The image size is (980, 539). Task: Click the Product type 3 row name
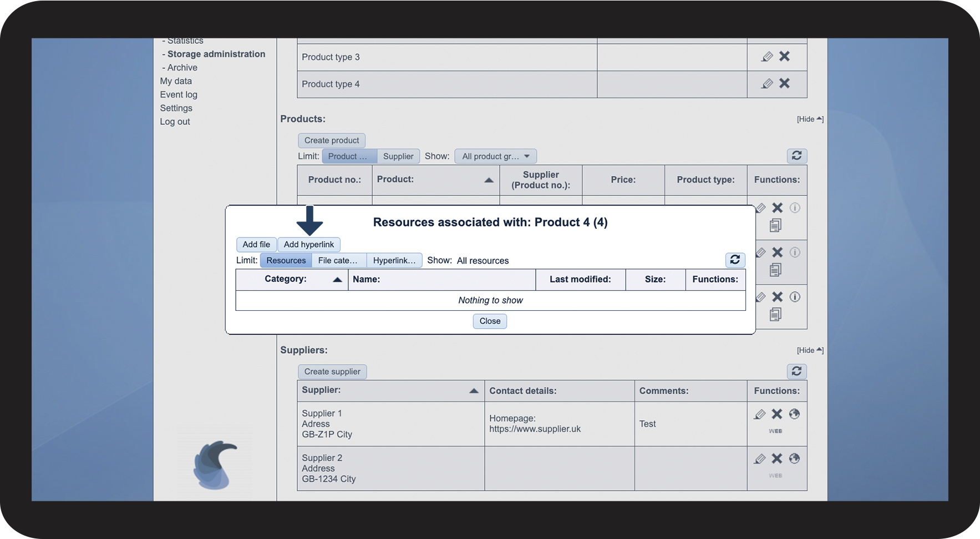tap(331, 57)
